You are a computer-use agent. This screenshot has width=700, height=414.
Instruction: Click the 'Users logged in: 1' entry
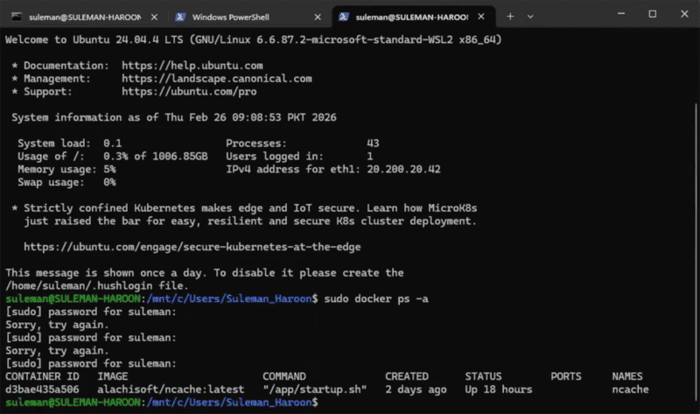tap(299, 156)
